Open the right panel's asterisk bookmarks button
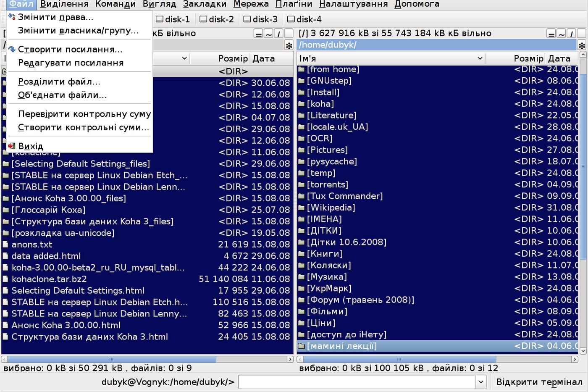Image resolution: width=588 pixels, height=392 pixels. [x=582, y=45]
